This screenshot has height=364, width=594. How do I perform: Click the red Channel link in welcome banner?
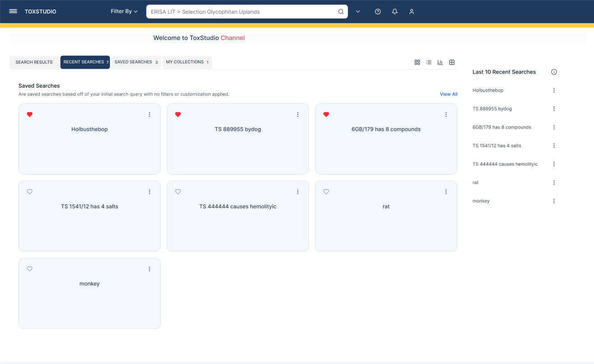(x=233, y=38)
